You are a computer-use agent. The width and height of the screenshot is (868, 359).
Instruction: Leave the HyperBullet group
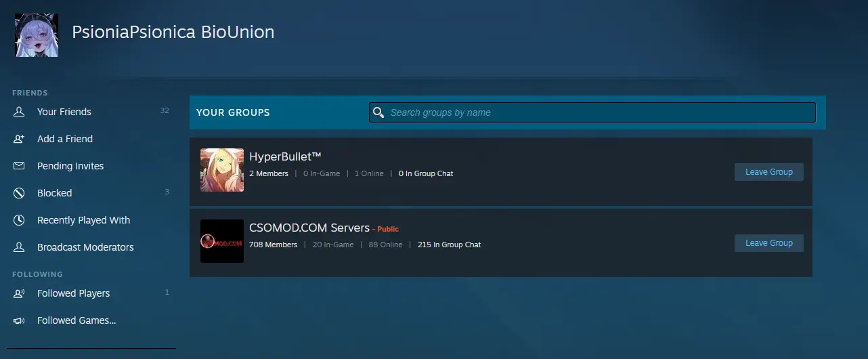[768, 172]
